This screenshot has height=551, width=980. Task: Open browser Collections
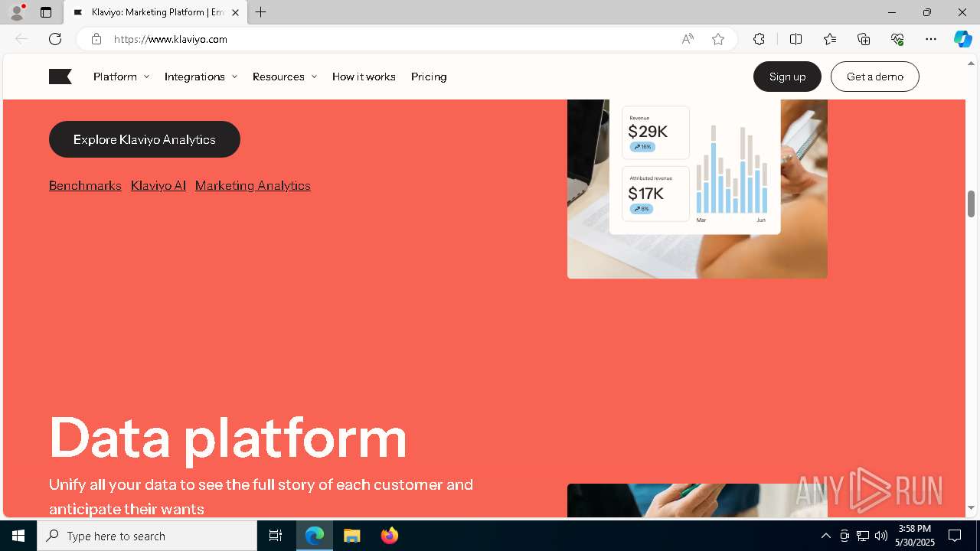coord(864,39)
